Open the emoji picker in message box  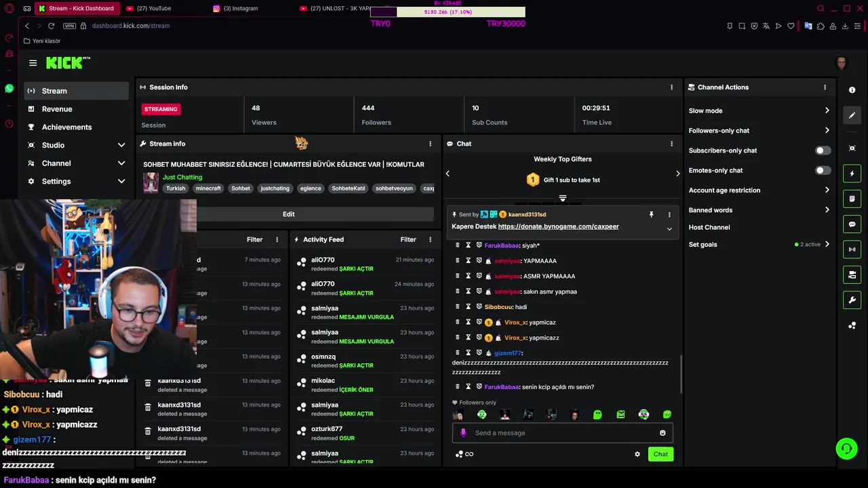(663, 433)
